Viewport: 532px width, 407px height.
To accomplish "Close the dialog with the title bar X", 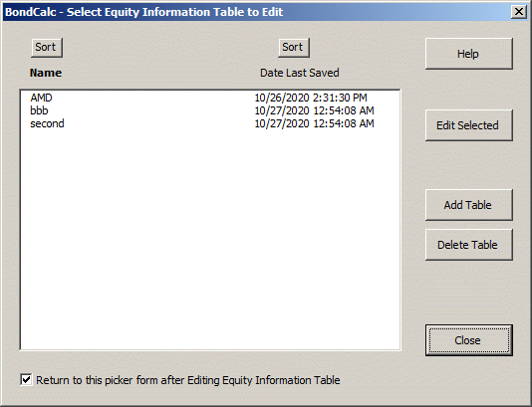I will pyautogui.click(x=519, y=12).
